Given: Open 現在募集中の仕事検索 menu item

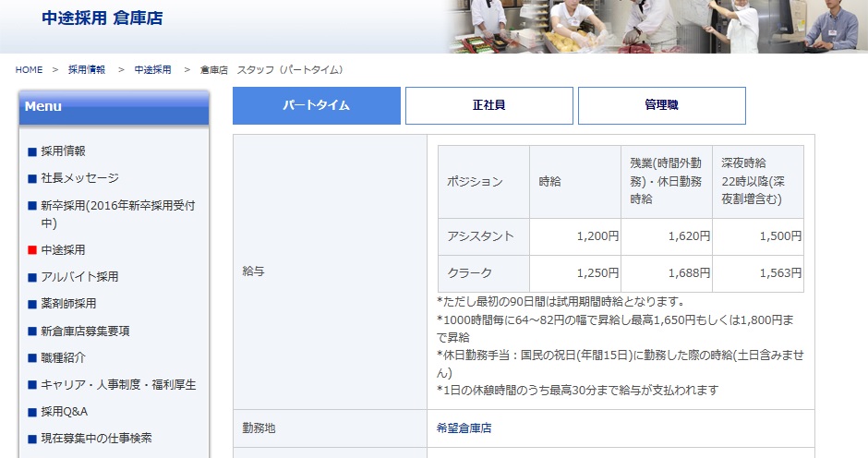Looking at the screenshot, I should (96, 439).
